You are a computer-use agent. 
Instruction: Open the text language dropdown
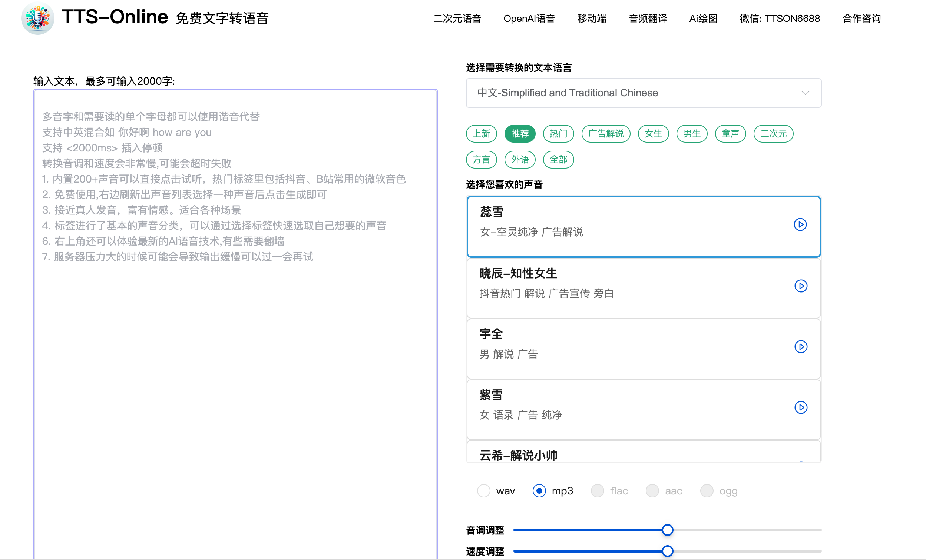[643, 93]
